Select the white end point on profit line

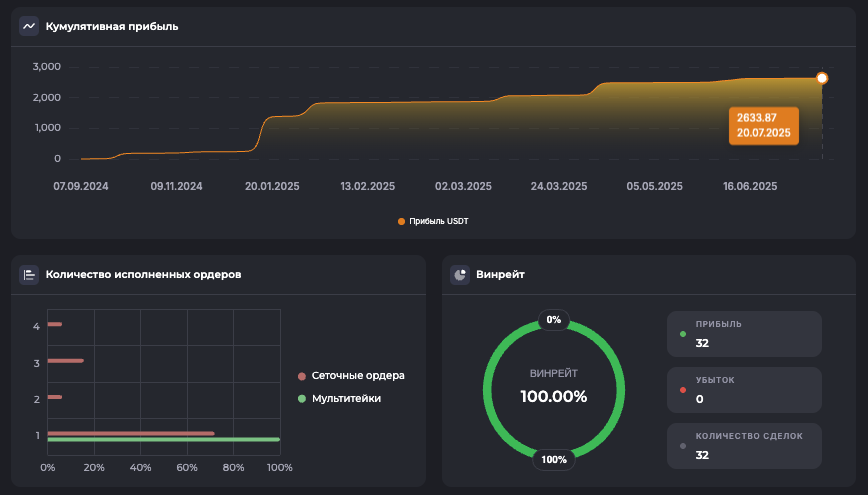(822, 78)
